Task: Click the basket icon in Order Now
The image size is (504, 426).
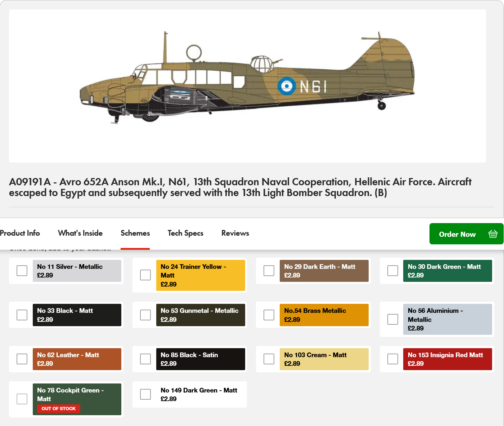Action: click(x=493, y=234)
